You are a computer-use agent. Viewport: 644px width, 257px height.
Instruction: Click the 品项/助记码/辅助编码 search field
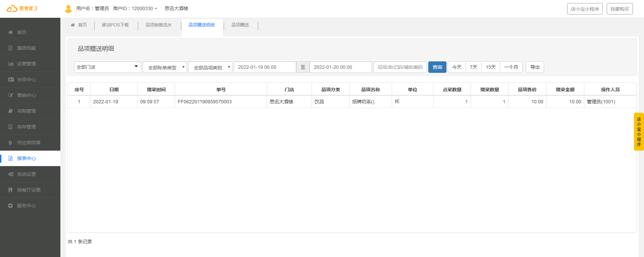point(400,67)
